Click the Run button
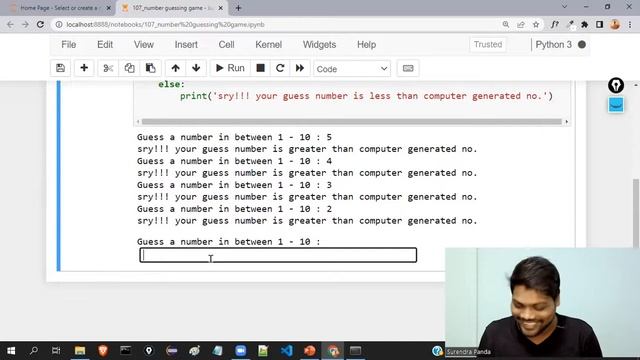Screen dimensions: 640x360 pos(230,68)
